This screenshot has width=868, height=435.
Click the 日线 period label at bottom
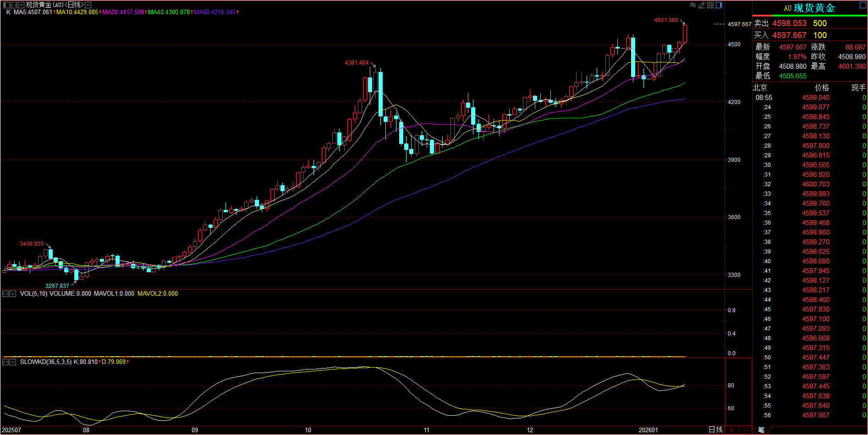pyautogui.click(x=715, y=430)
